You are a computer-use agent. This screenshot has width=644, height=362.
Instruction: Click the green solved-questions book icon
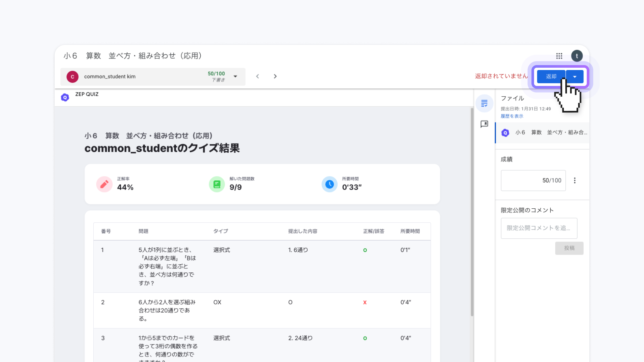coord(217,184)
